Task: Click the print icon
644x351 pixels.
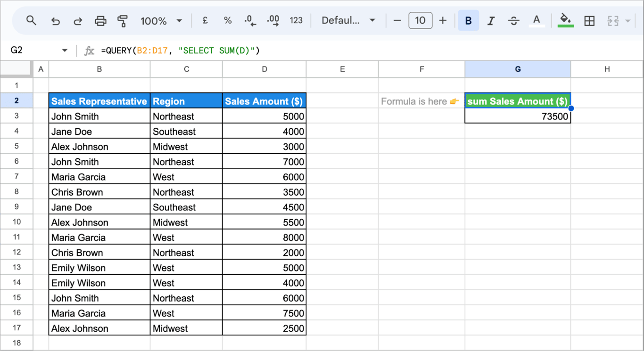Action: pyautogui.click(x=100, y=21)
